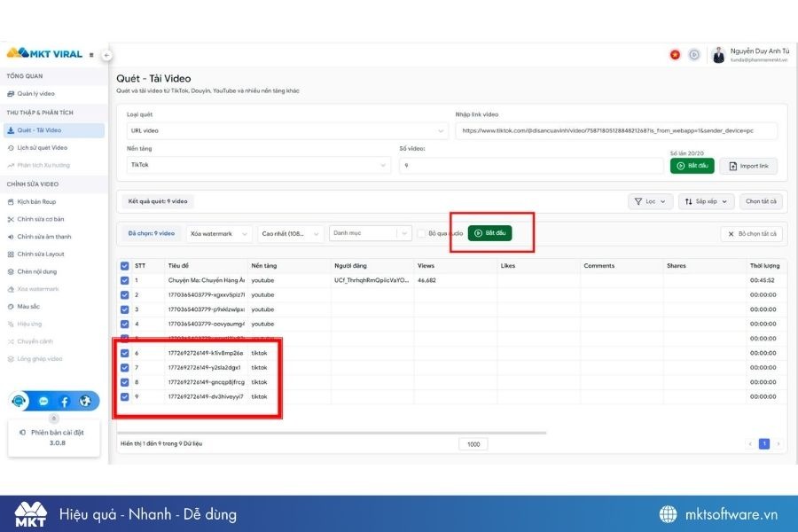Screen dimensions: 798x532
Task: Click the circular play icon beside the flag
Action: point(694,55)
